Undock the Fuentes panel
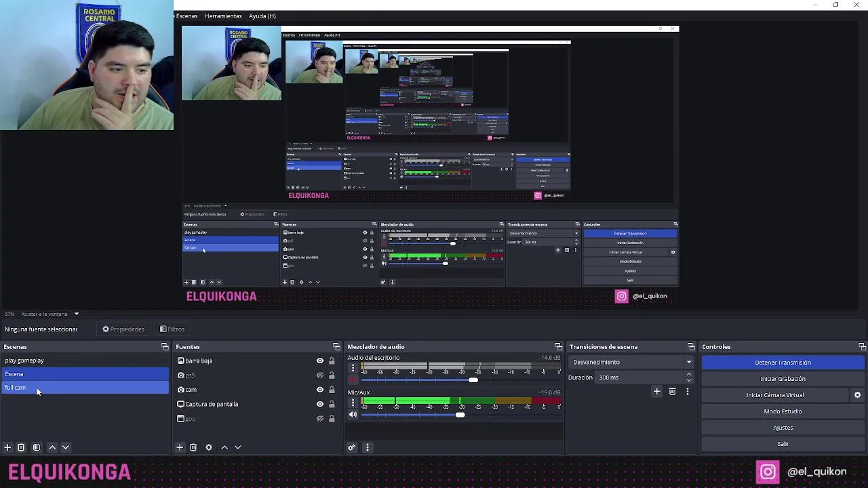The width and height of the screenshot is (868, 488). [336, 347]
